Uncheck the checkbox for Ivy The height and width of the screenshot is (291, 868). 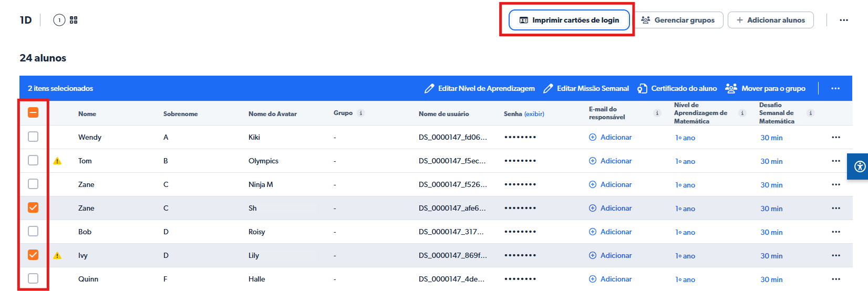[x=33, y=255]
